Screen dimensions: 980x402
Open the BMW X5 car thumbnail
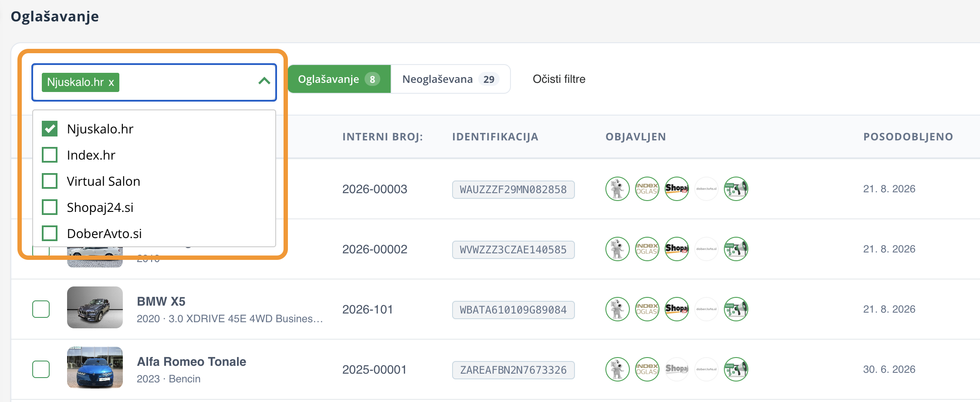95,307
